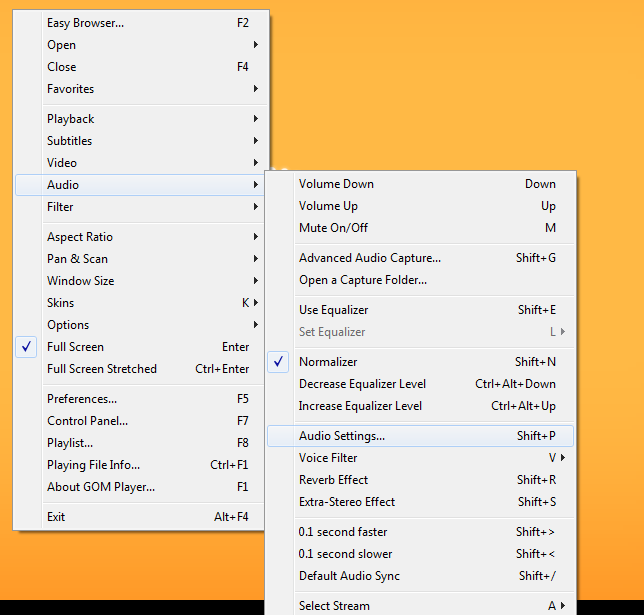Viewport: 644px width, 615px height.
Task: Expand the Open submenu
Action: click(x=61, y=45)
